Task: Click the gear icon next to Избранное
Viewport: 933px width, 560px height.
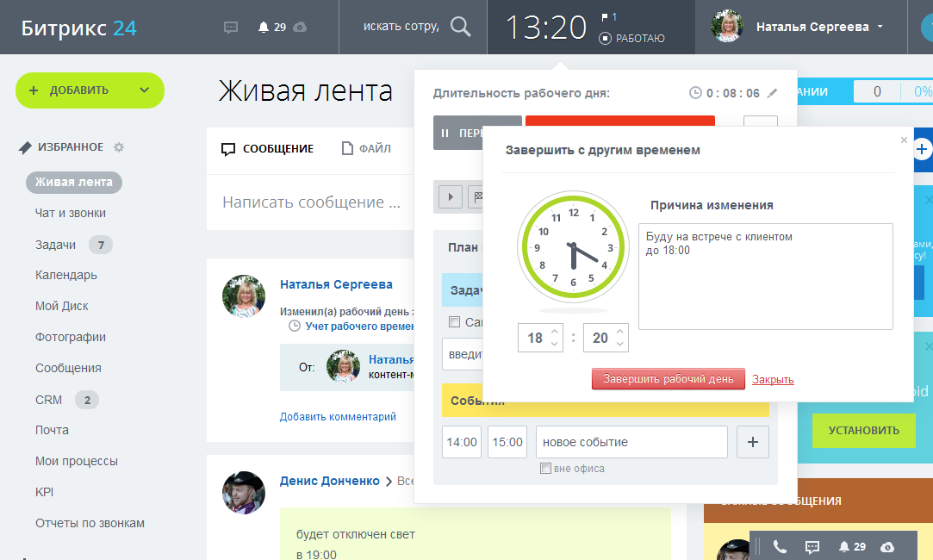Action: [x=119, y=147]
